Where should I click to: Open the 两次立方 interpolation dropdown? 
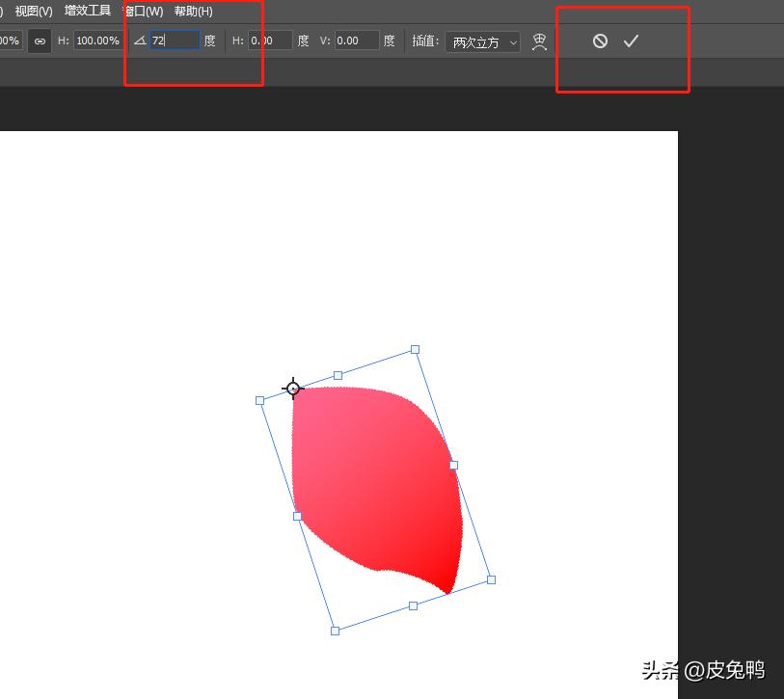[485, 42]
